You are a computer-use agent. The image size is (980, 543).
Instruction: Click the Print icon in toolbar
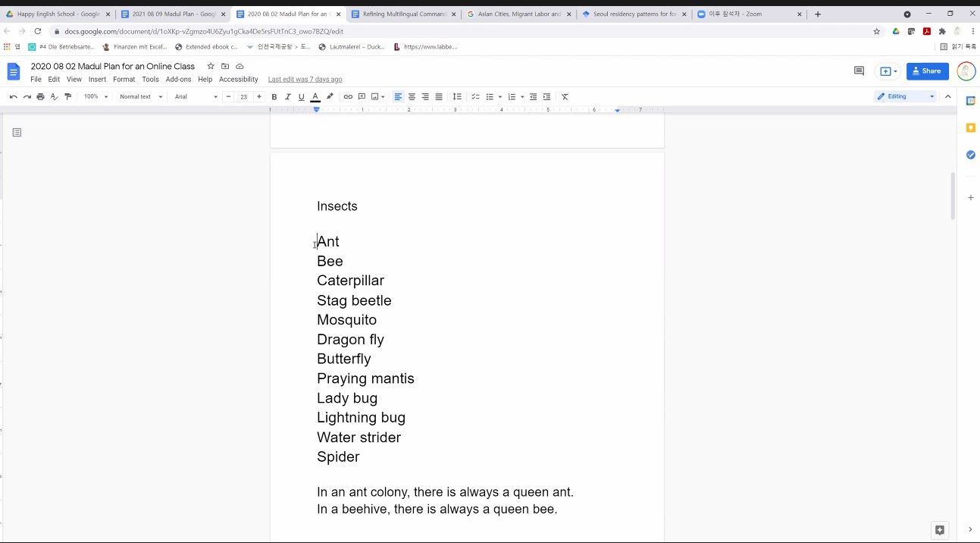(x=41, y=97)
